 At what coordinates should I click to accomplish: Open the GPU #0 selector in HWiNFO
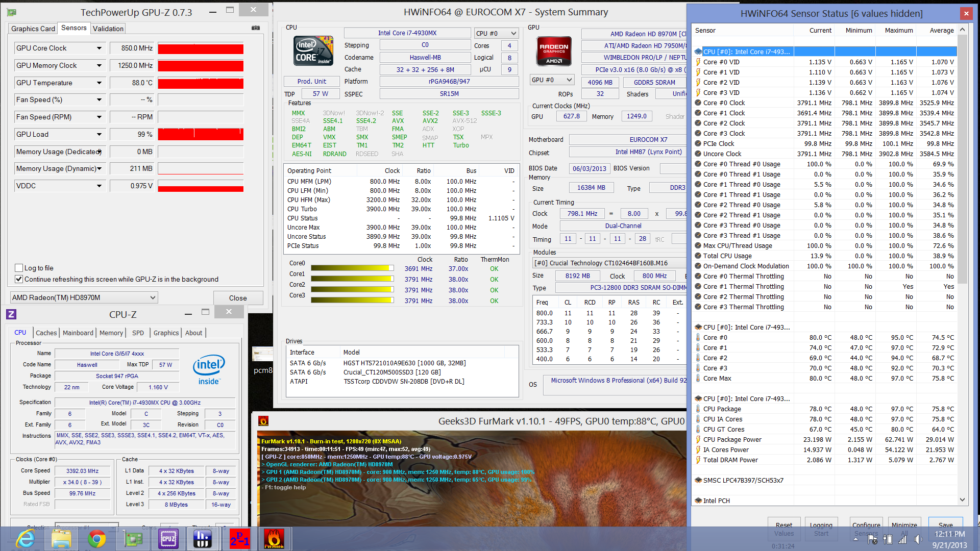(x=552, y=80)
